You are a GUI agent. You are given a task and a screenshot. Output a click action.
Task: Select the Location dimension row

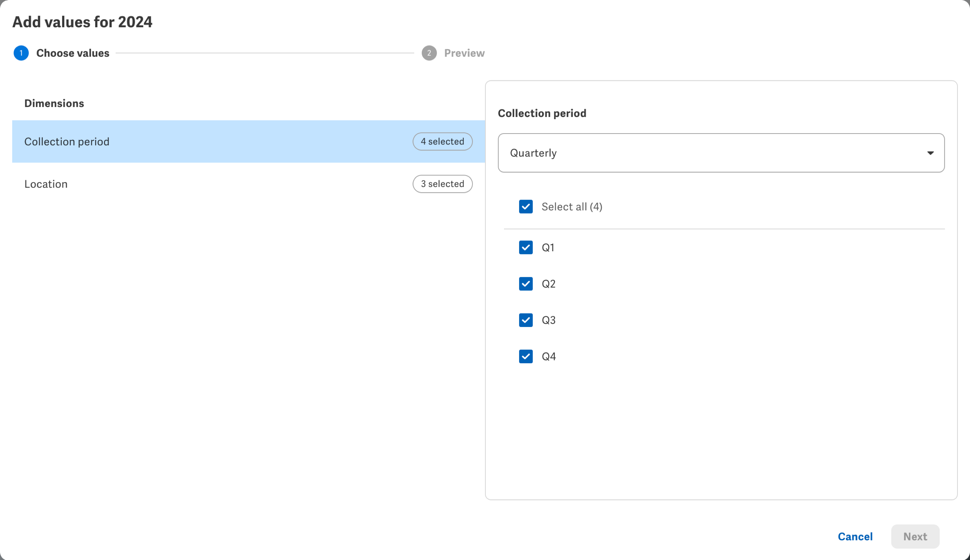[193, 184]
